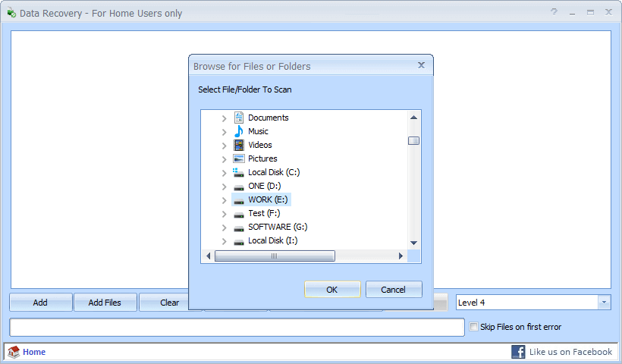The width and height of the screenshot is (622, 364).
Task: Click the Home house icon
Action: pyautogui.click(x=14, y=352)
